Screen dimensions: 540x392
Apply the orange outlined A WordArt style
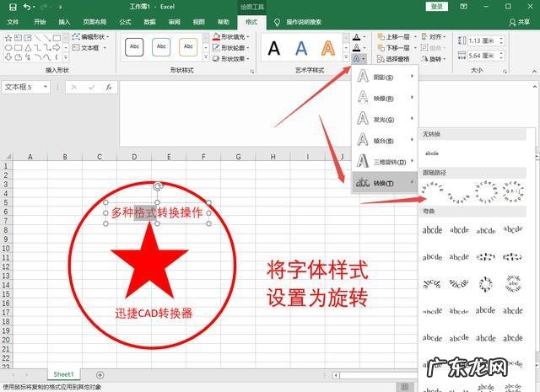328,48
